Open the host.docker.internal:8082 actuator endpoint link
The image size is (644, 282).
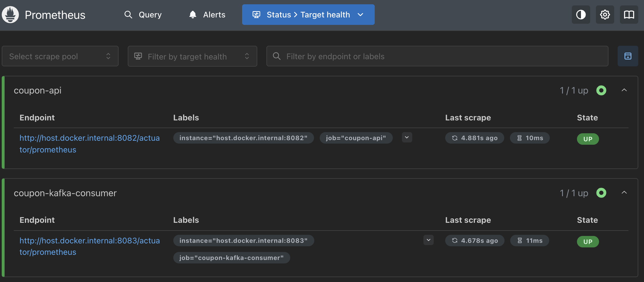pyautogui.click(x=89, y=144)
